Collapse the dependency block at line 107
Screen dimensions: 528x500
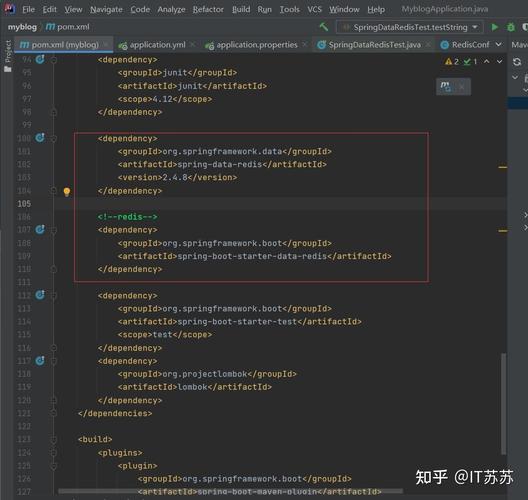(x=54, y=230)
